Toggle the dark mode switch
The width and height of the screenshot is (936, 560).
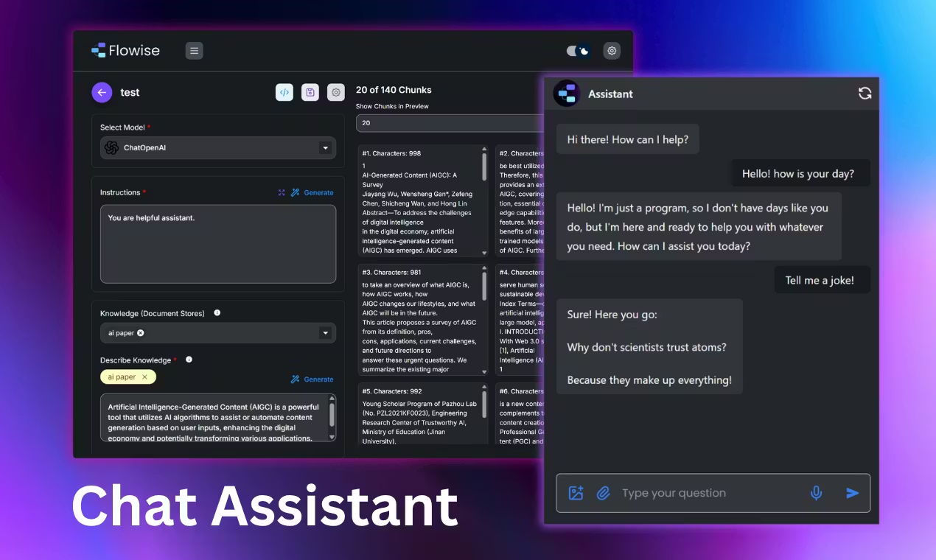578,51
